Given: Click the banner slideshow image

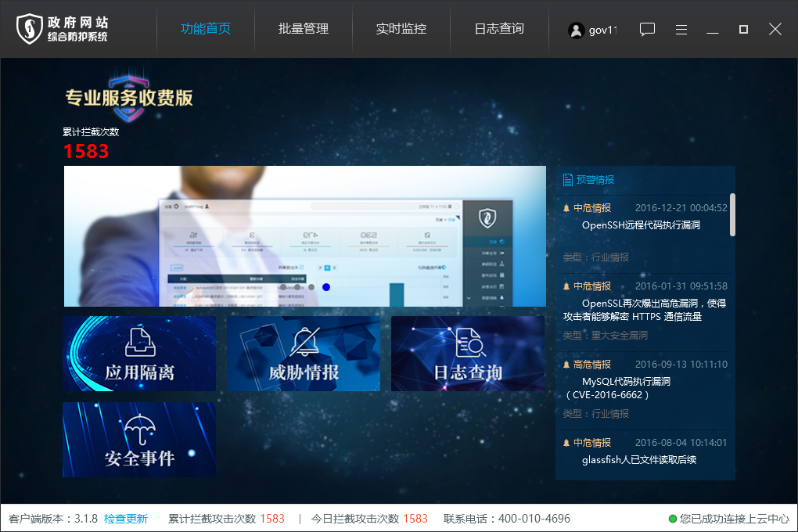Looking at the screenshot, I should pos(305,235).
